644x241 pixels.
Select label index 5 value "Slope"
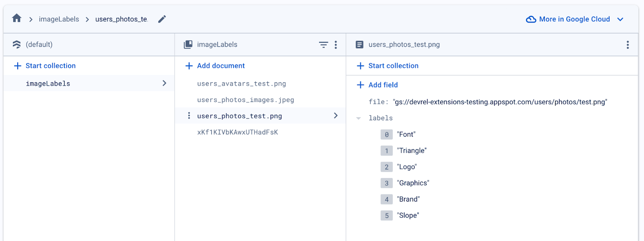coord(408,216)
